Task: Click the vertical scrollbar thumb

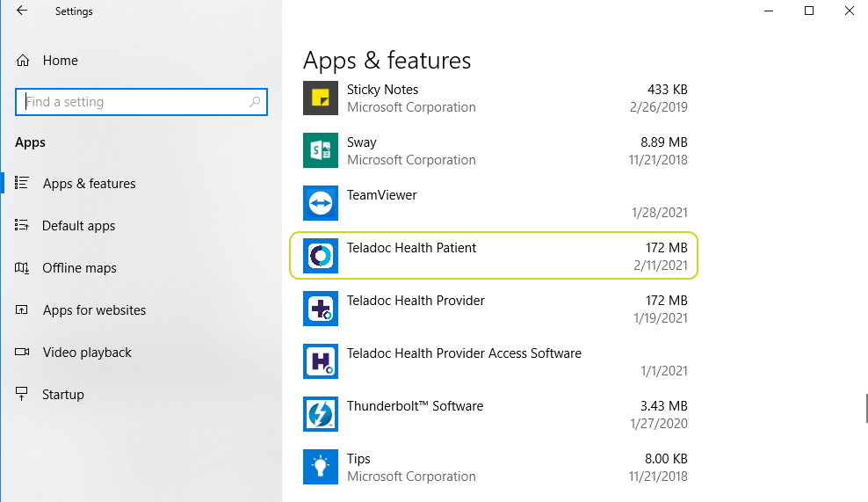Action: 866,408
